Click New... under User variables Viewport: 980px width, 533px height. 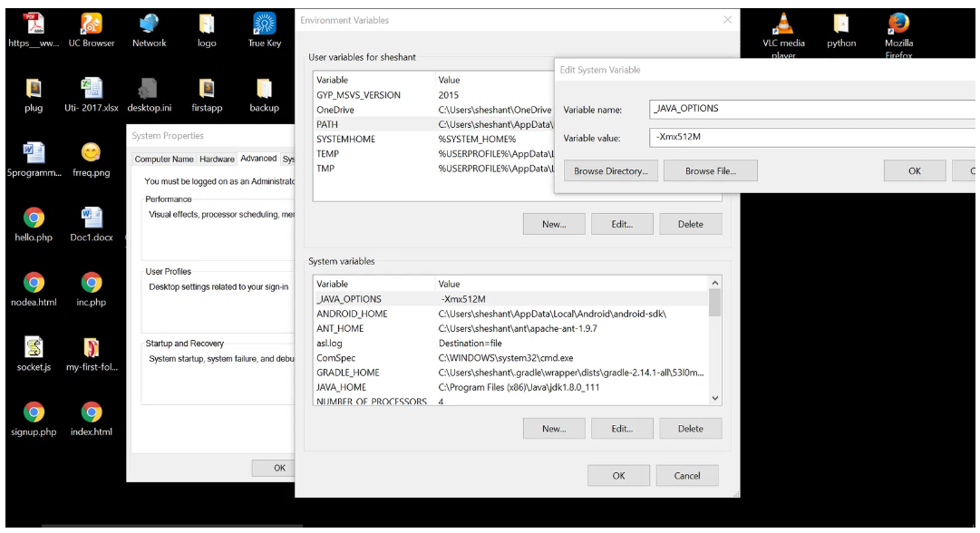pyautogui.click(x=553, y=225)
